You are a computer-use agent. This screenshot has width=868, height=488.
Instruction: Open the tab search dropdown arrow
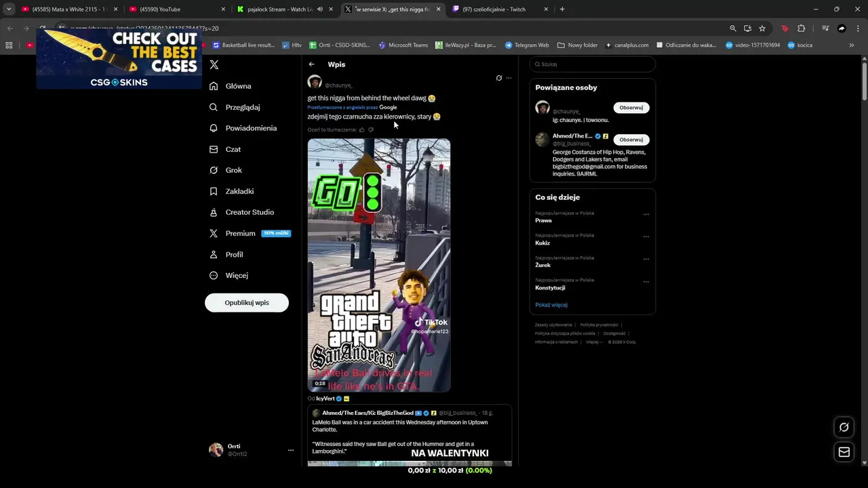pos(9,9)
